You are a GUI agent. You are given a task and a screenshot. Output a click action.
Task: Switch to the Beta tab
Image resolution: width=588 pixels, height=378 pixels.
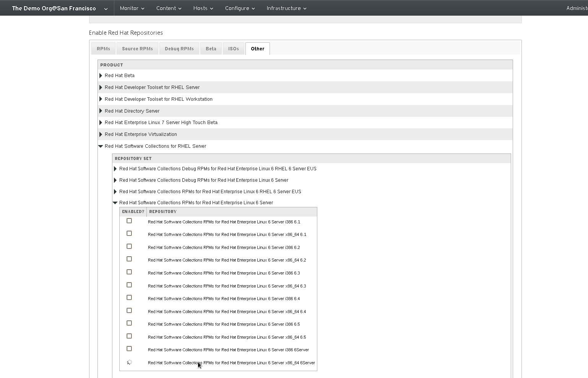(211, 48)
